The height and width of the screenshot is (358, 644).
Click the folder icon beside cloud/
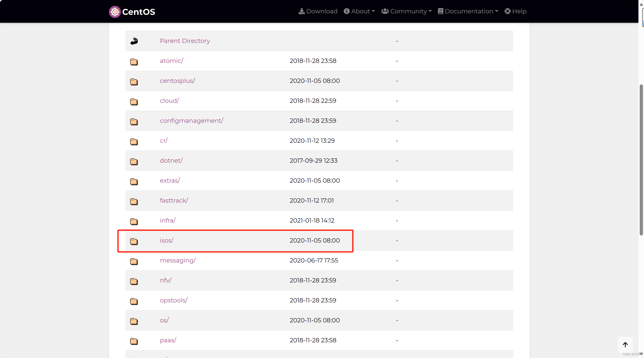tap(134, 101)
